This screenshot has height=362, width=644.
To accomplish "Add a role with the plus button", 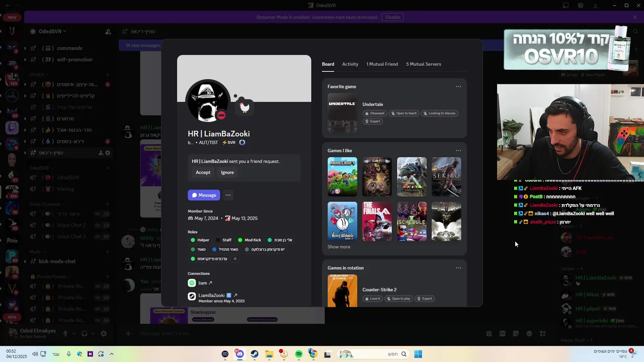I will pyautogui.click(x=235, y=259).
